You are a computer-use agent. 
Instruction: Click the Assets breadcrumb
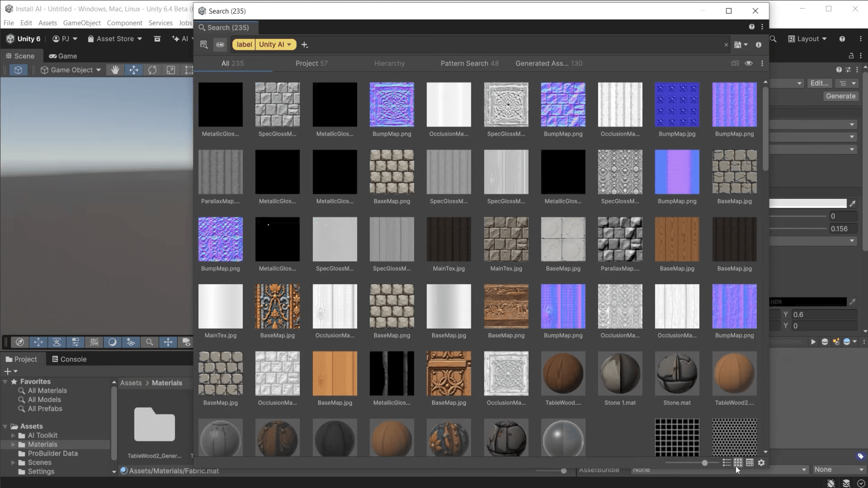[131, 383]
